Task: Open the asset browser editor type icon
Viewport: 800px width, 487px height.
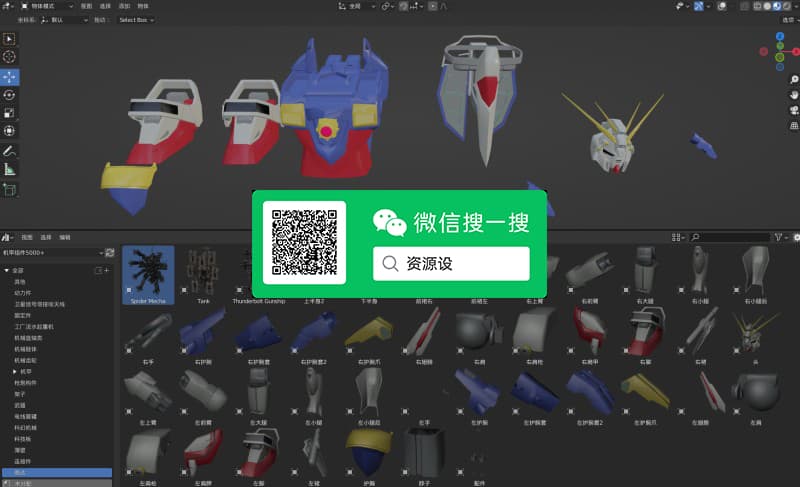Action: click(6, 237)
